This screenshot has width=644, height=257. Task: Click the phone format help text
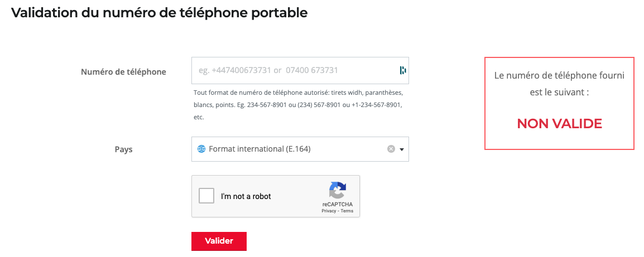[x=298, y=105]
